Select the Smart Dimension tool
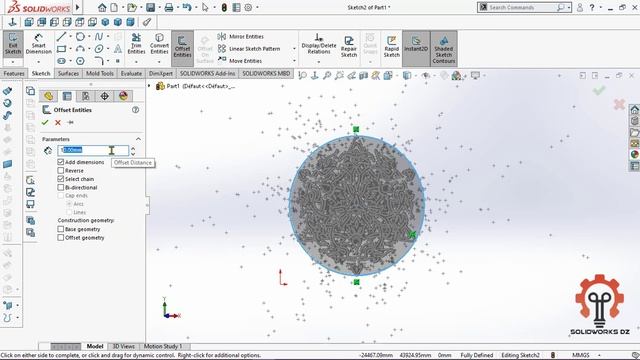The width and height of the screenshot is (640, 360). point(38,44)
